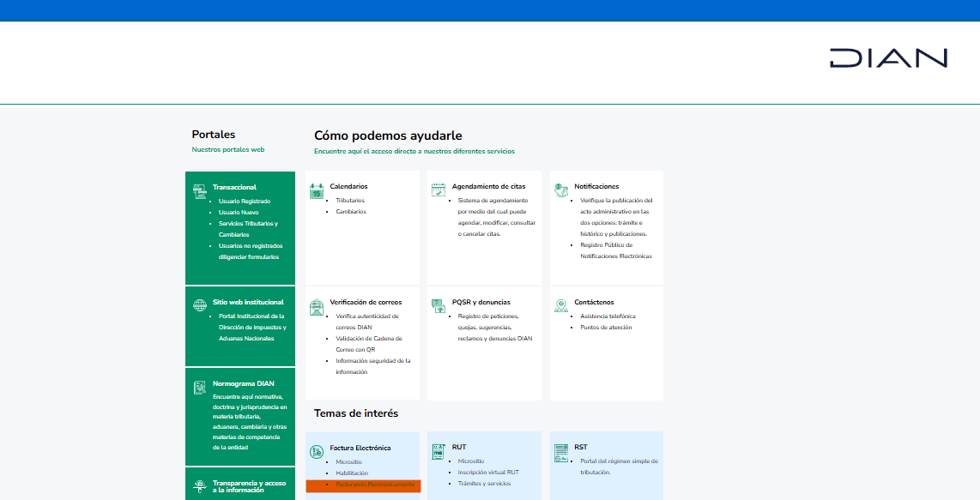Open Portal del régimen simple de tributación

click(619, 467)
